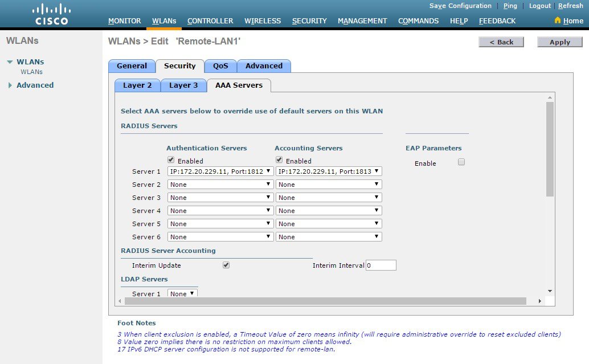Open the CONTROLLER menu
Image resolution: width=589 pixels, height=364 pixels.
210,21
